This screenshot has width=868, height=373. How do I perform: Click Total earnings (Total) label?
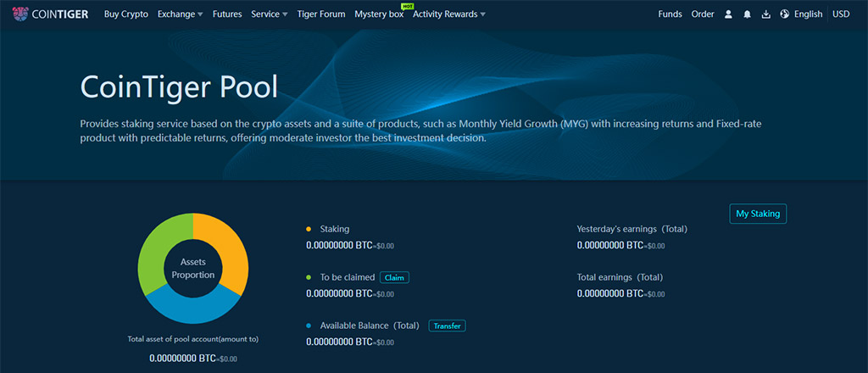coord(620,277)
